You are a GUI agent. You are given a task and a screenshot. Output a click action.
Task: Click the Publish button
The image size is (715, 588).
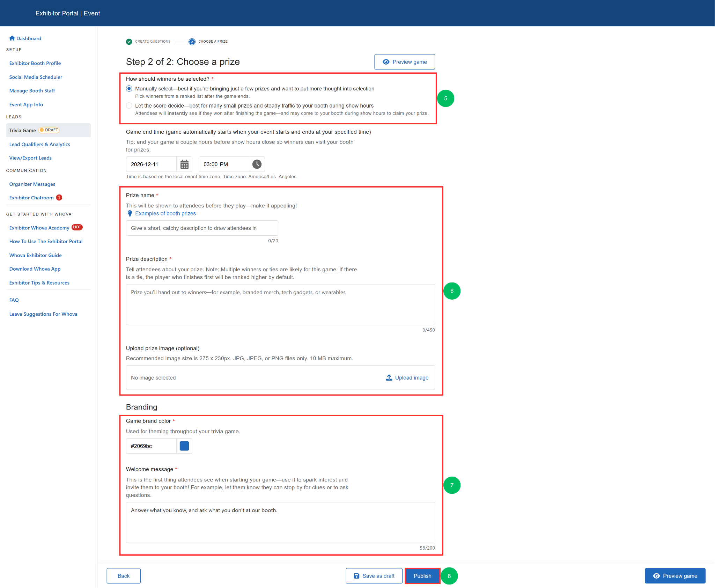[x=422, y=576]
